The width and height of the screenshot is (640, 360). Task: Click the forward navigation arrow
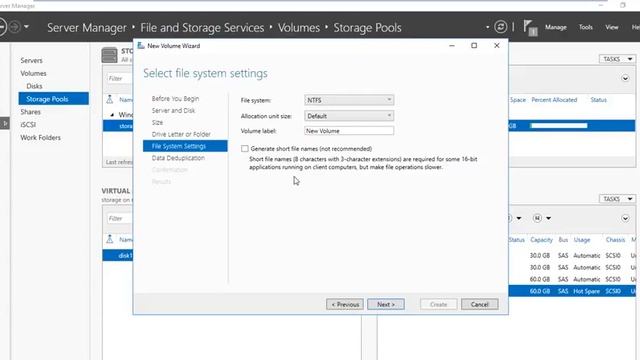14,27
